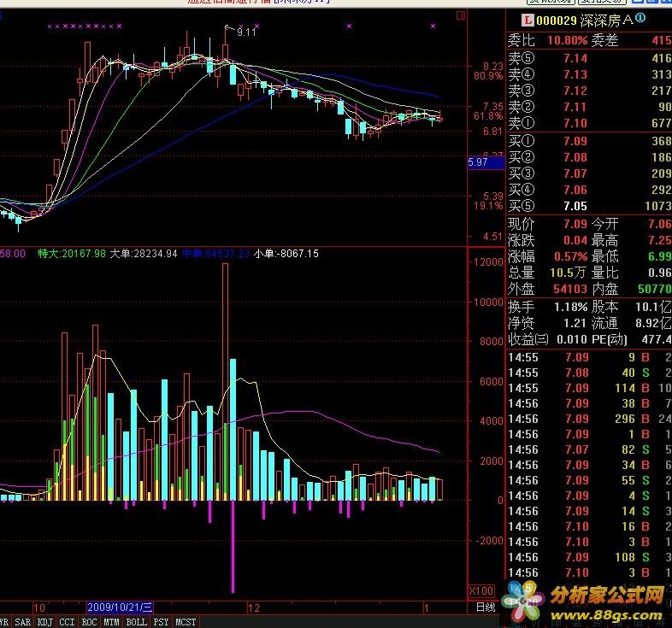Image resolution: width=672 pixels, height=628 pixels.
Task: Click the PE(动) 477.4 value
Action: tap(657, 340)
